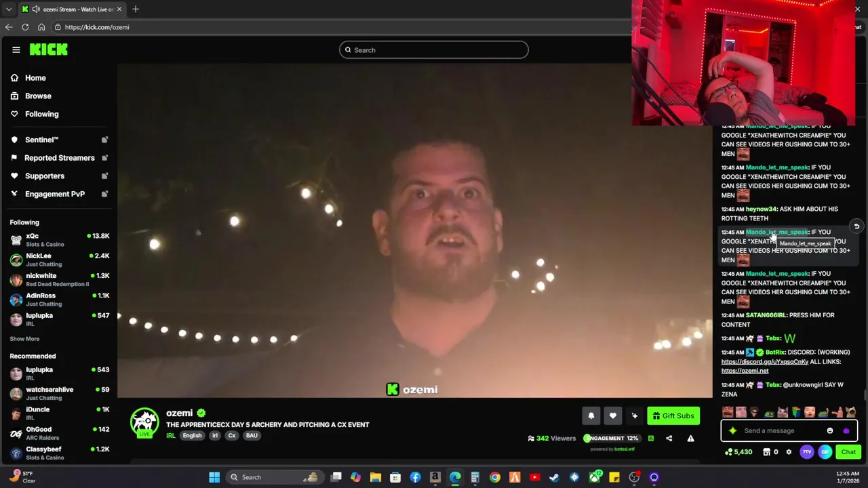The width and height of the screenshot is (868, 488).
Task: Click the discord.gg invite link in chat
Action: click(x=764, y=362)
